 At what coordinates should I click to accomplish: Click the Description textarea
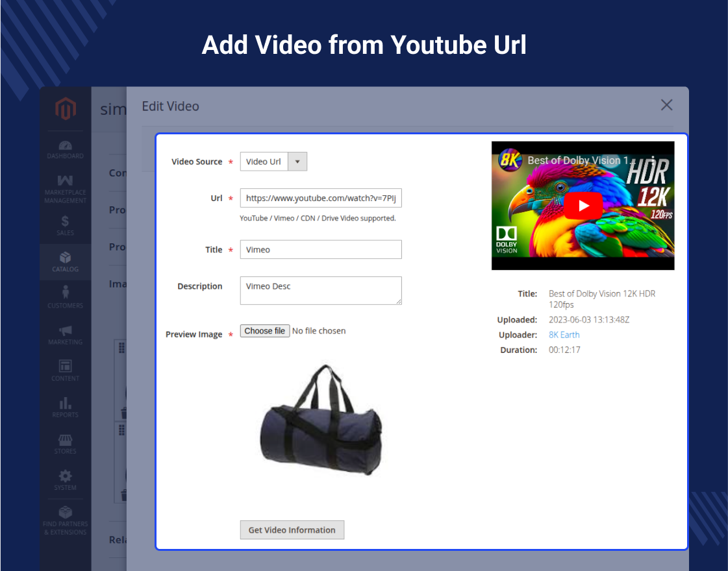click(321, 291)
